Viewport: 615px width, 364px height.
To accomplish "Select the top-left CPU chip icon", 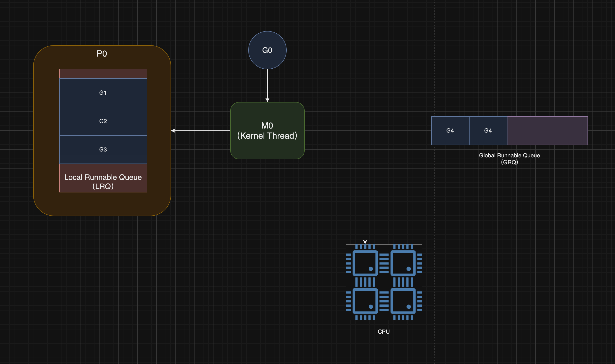I will click(x=365, y=263).
